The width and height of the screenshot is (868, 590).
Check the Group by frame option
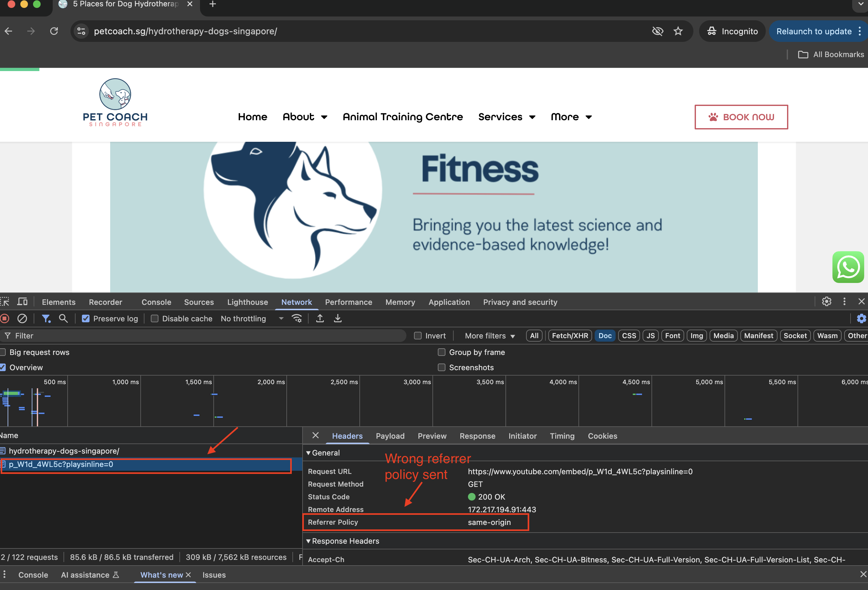(442, 352)
